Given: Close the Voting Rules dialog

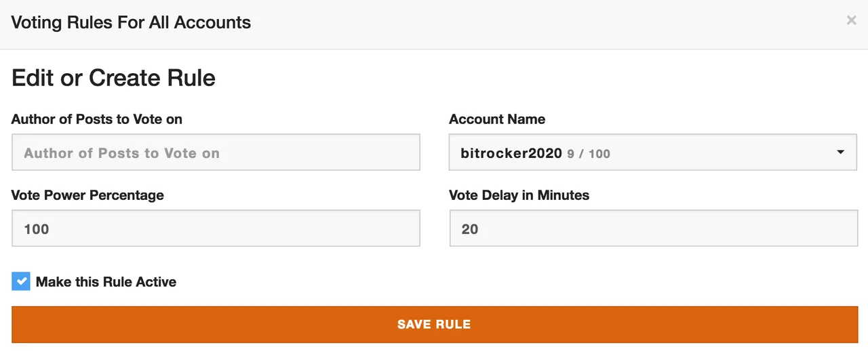Looking at the screenshot, I should (x=851, y=20).
